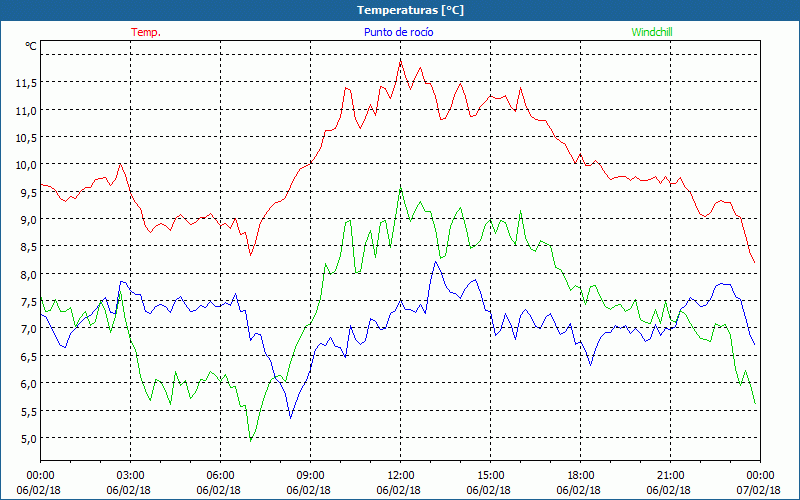Click the Temperaturas [°C] chart title
The width and height of the screenshot is (800, 500).
[x=410, y=10]
